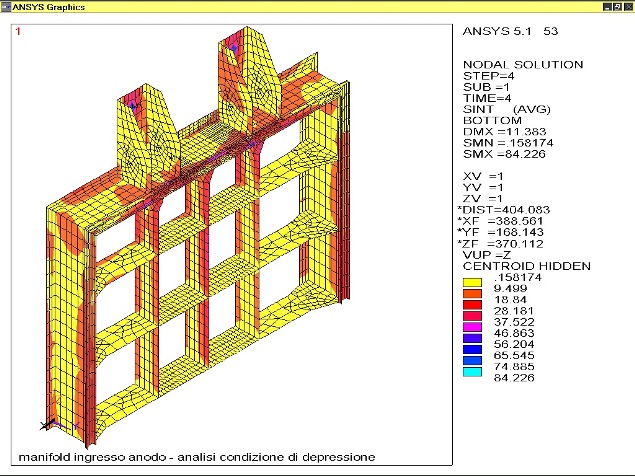The width and height of the screenshot is (635, 476).
Task: Click the 'NODAL SOLUTION' label
Action: point(523,64)
